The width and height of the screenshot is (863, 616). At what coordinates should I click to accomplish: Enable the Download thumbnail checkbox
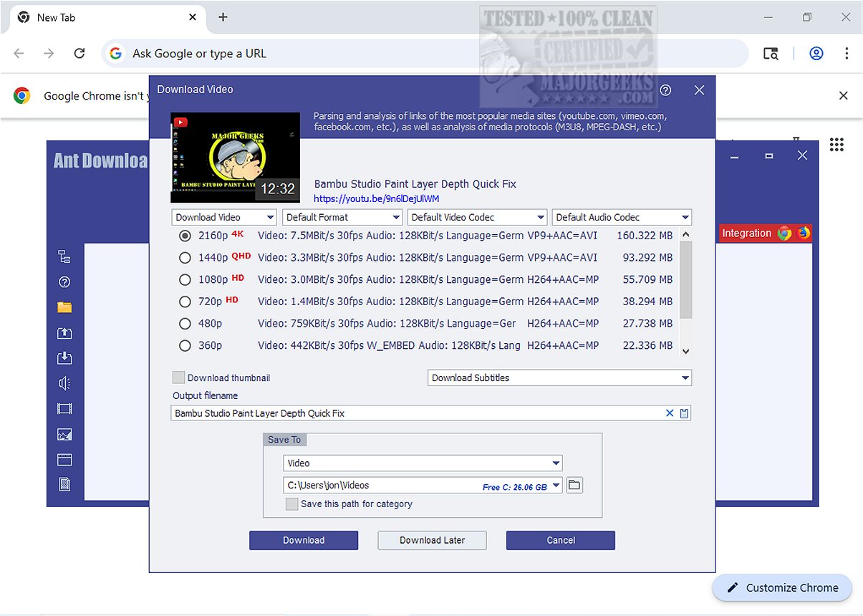pos(179,377)
